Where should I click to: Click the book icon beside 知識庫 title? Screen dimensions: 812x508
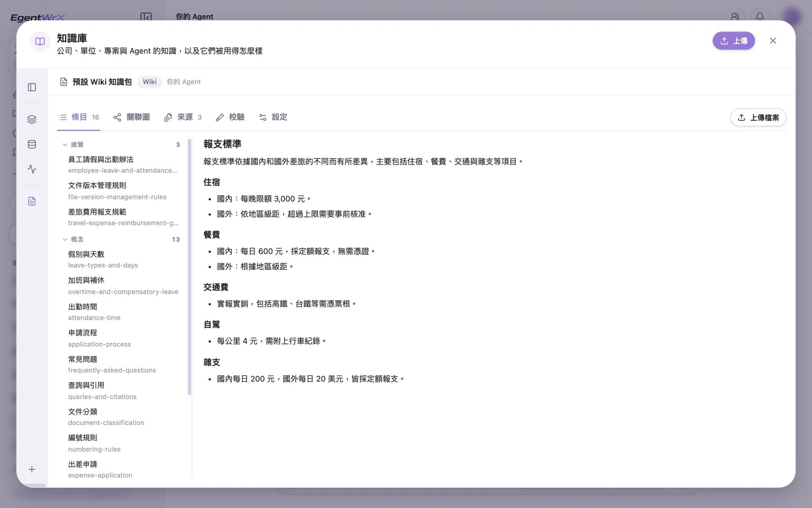pos(40,41)
